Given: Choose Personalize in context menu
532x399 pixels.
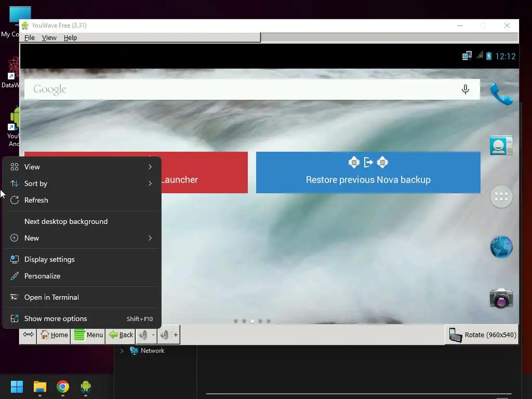Looking at the screenshot, I should [x=82, y=276].
